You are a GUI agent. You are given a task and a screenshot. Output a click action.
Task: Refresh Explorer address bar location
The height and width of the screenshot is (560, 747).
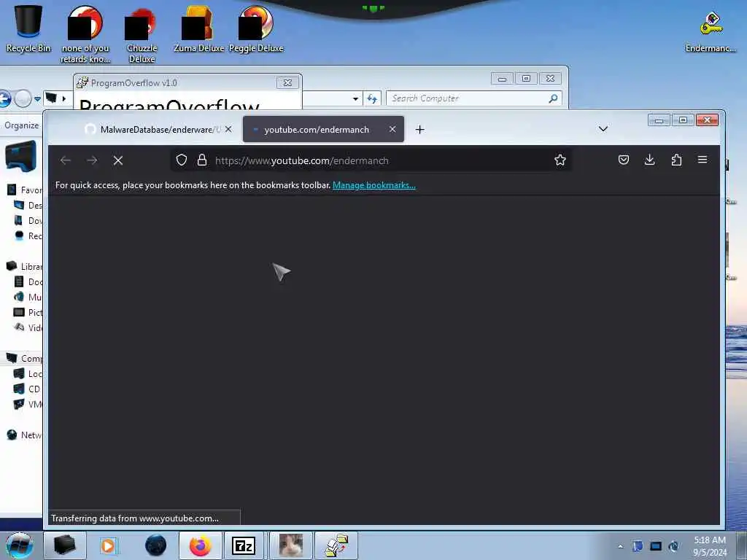(x=372, y=98)
